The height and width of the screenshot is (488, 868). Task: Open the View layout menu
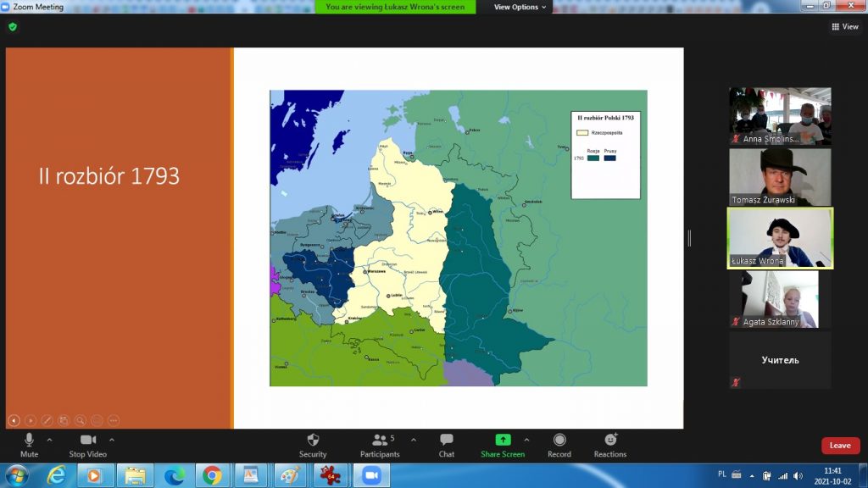click(845, 27)
